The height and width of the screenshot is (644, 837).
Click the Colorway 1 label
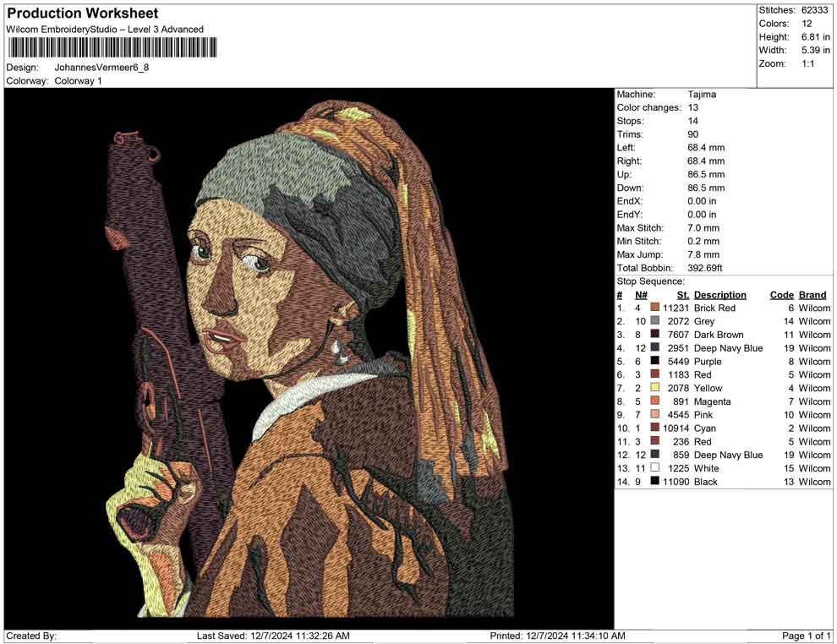point(78,81)
